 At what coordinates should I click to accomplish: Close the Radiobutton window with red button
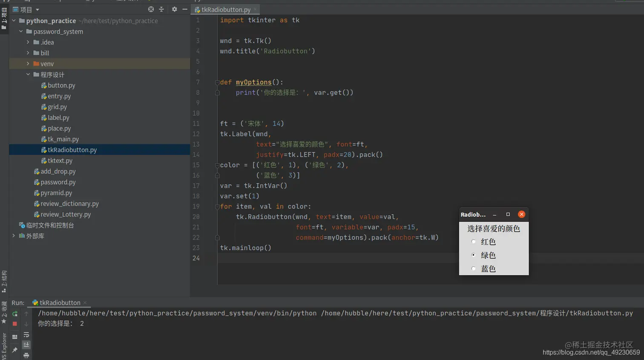[521, 214]
